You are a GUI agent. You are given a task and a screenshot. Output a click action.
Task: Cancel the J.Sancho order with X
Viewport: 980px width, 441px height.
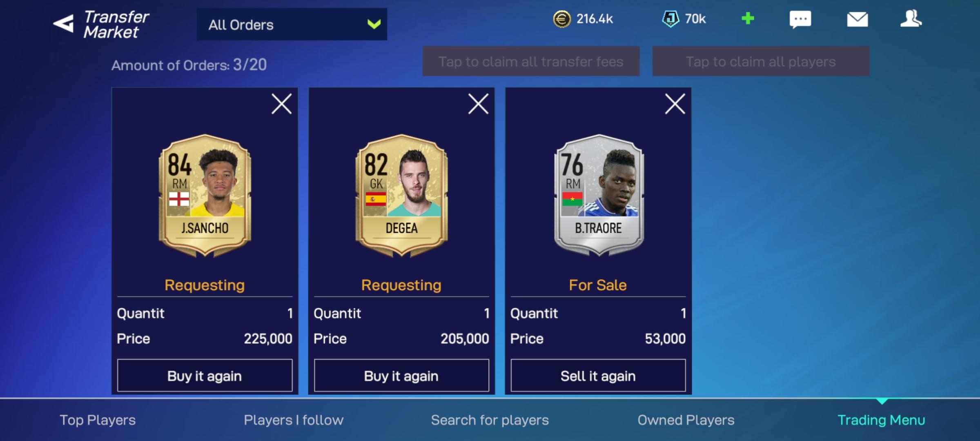click(x=282, y=104)
